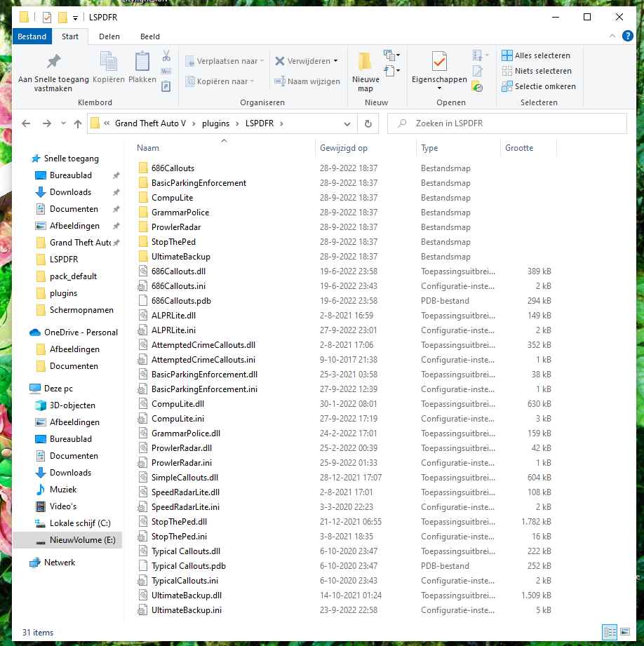Open Eigenschappen of selection

coord(439,71)
